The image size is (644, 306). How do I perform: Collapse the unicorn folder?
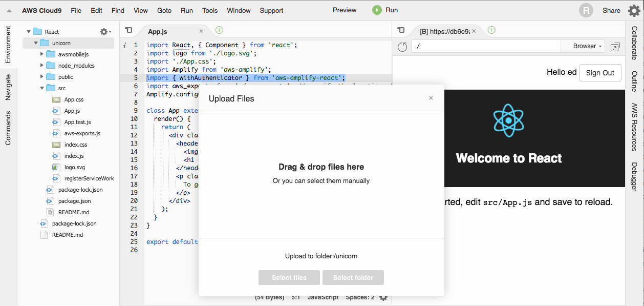click(35, 43)
